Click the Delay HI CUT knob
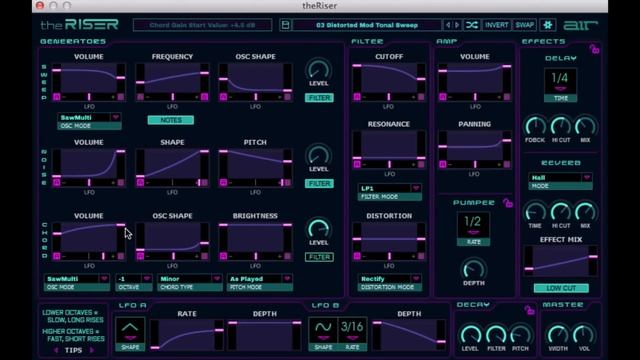Viewport: 640px width, 360px height. [561, 126]
